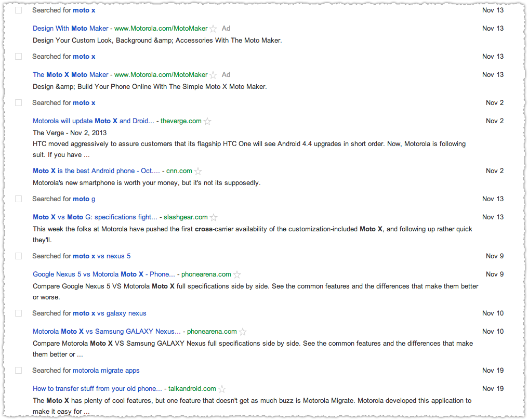Click the Nov 10 date beside galaxy nexus search

493,313
